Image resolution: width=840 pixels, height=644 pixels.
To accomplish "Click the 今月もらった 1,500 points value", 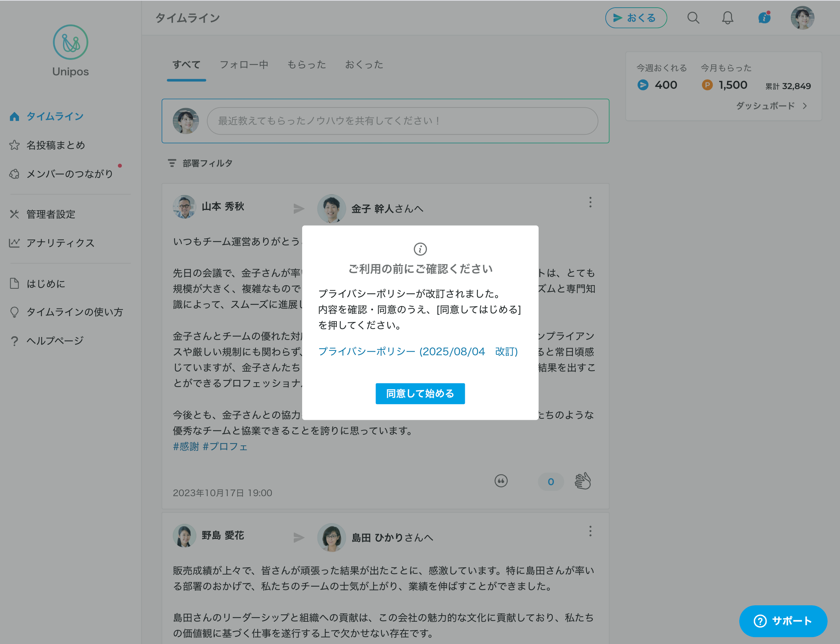I will coord(733,85).
